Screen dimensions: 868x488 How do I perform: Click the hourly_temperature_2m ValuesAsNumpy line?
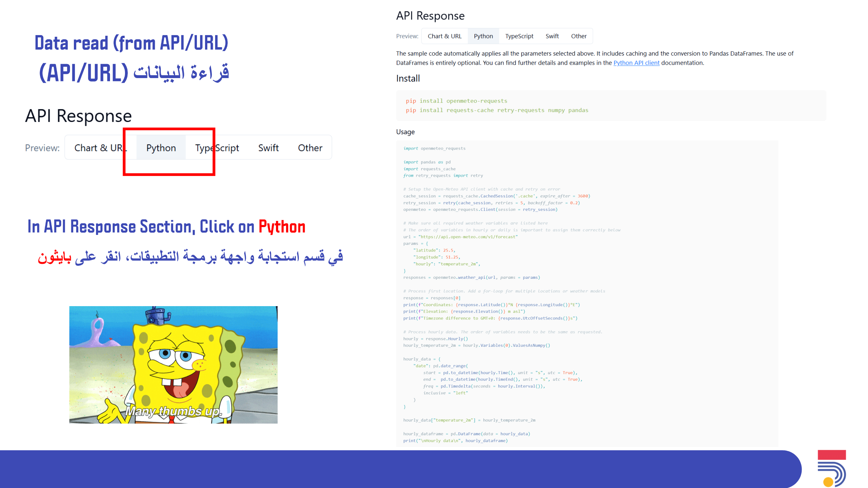coord(477,346)
